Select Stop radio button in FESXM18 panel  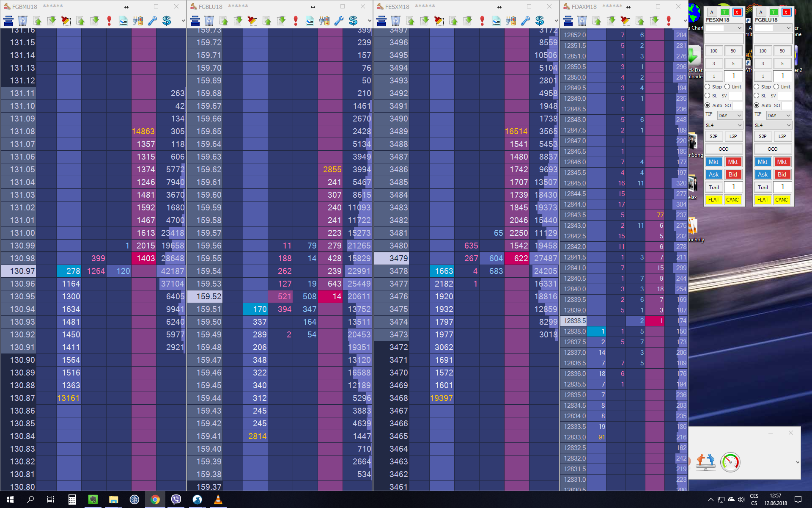[x=708, y=87]
